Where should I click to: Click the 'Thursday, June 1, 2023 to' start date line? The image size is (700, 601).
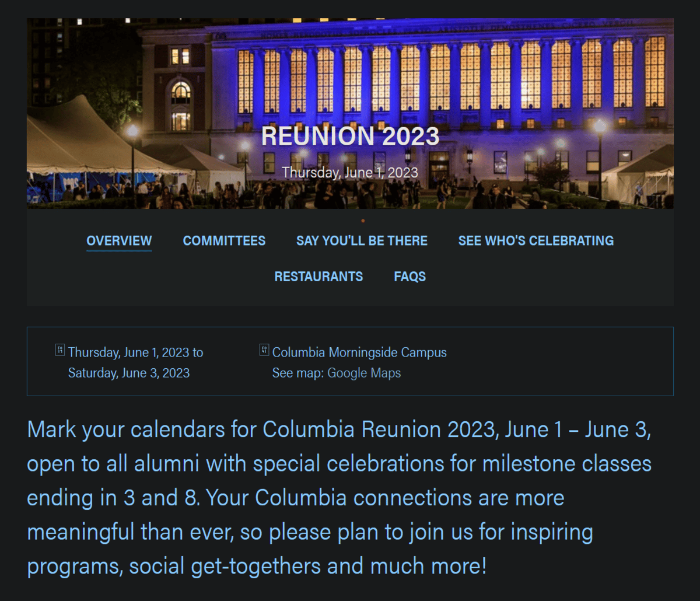tap(135, 352)
